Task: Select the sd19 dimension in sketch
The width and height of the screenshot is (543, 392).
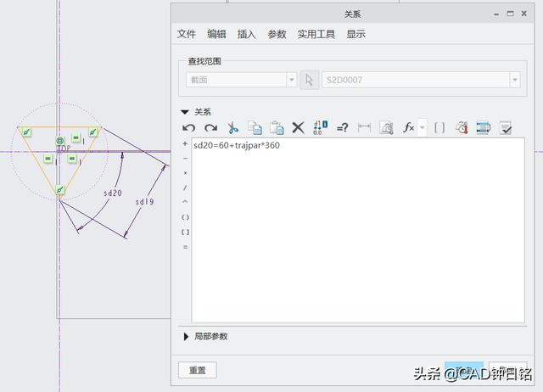Action: coord(144,202)
